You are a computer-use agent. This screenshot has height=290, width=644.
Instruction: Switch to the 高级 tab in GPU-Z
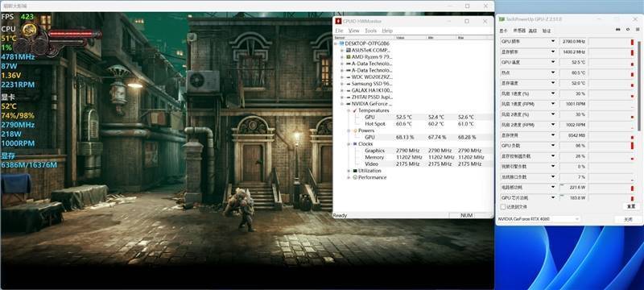pyautogui.click(x=532, y=31)
